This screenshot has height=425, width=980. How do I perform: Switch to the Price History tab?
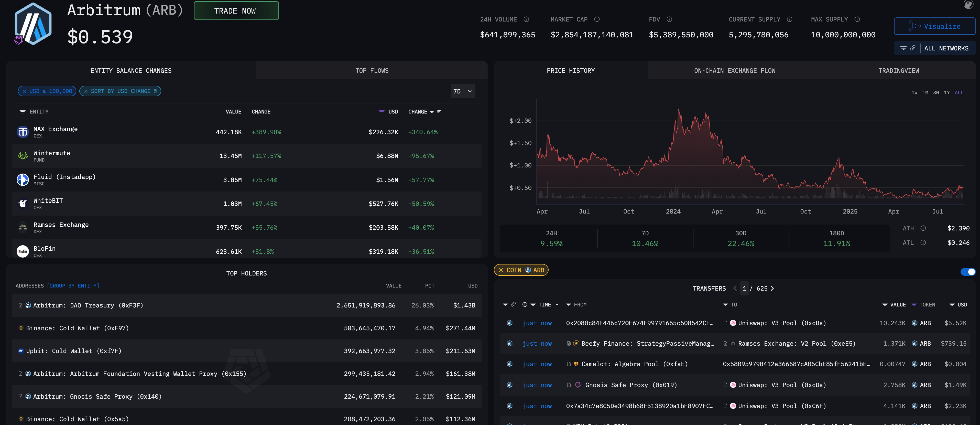tap(570, 70)
